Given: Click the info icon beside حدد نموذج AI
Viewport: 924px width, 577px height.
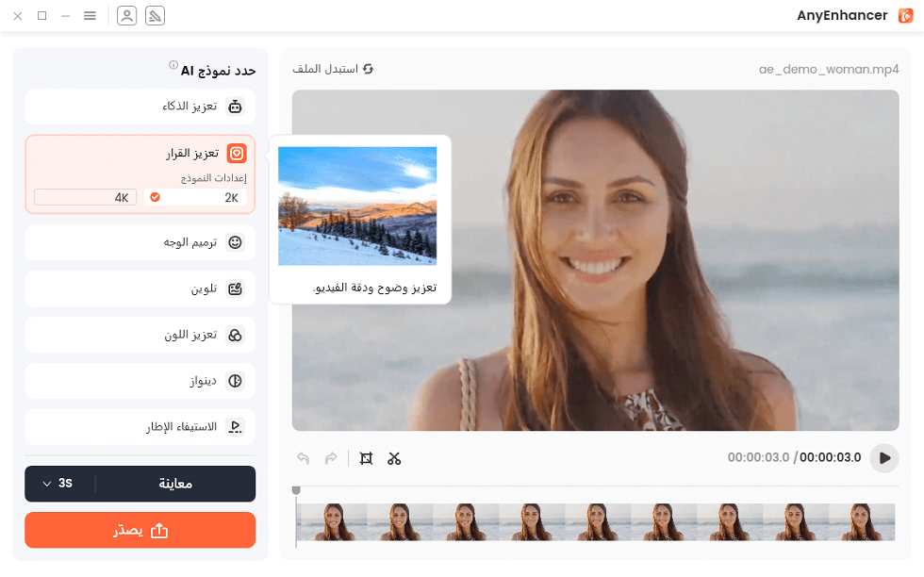Looking at the screenshot, I should [173, 66].
